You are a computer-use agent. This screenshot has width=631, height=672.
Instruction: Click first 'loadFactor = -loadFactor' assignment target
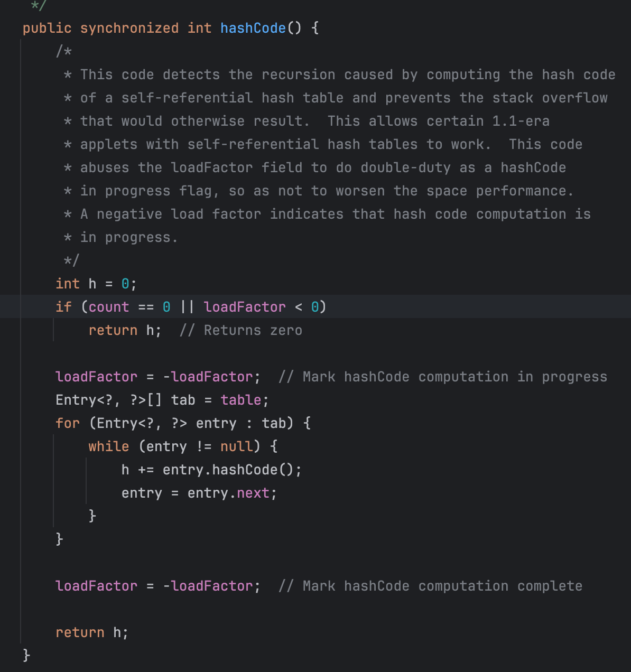[x=96, y=377]
